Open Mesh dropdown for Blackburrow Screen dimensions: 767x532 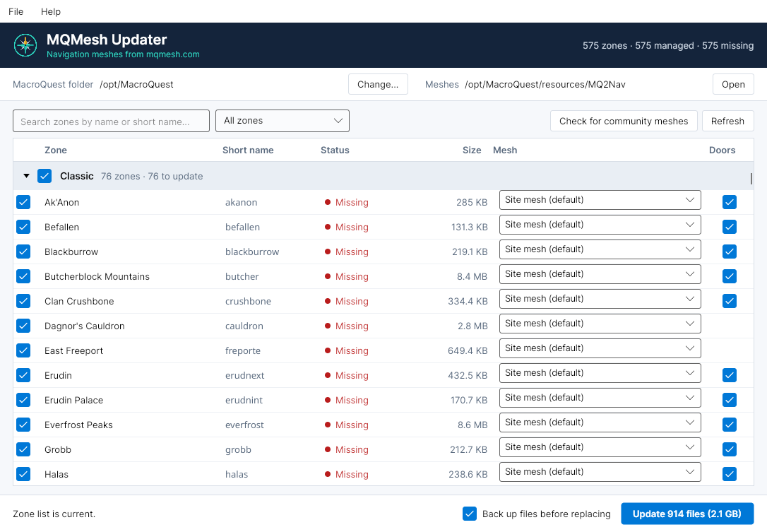click(x=600, y=249)
